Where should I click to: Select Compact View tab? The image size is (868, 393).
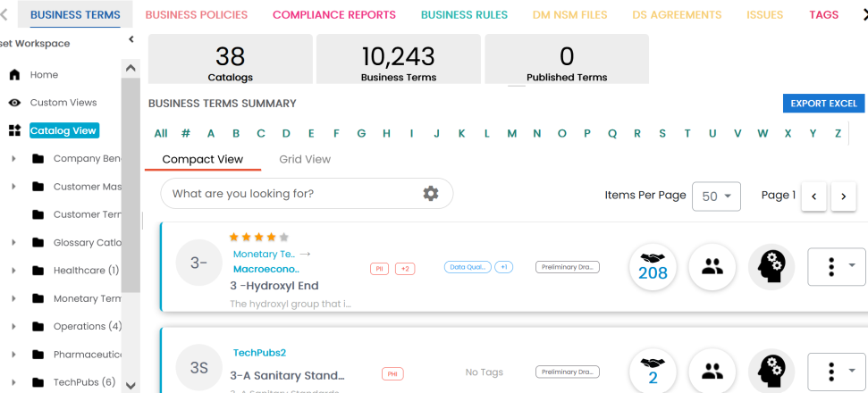tap(202, 160)
